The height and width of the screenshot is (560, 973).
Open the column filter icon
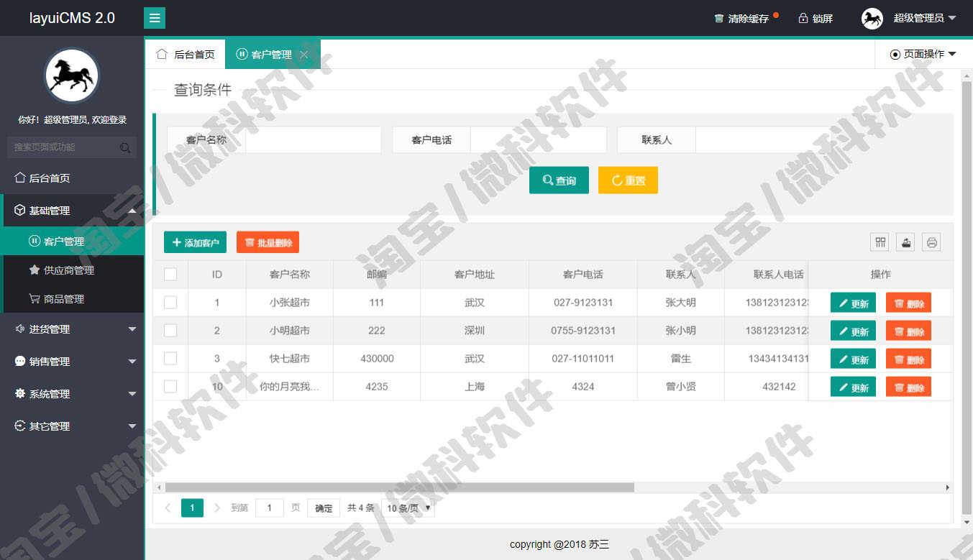point(880,242)
